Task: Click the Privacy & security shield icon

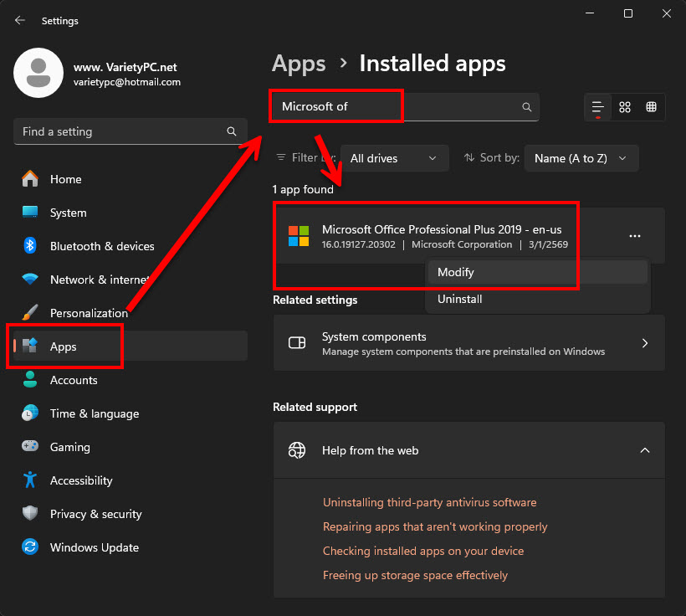Action: tap(30, 513)
